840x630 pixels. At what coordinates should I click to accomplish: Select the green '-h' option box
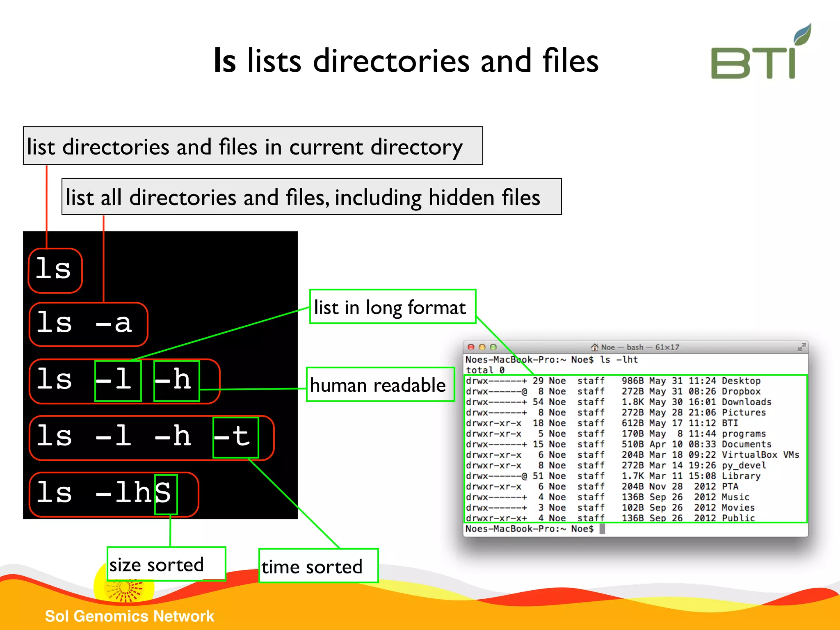pyautogui.click(x=176, y=381)
